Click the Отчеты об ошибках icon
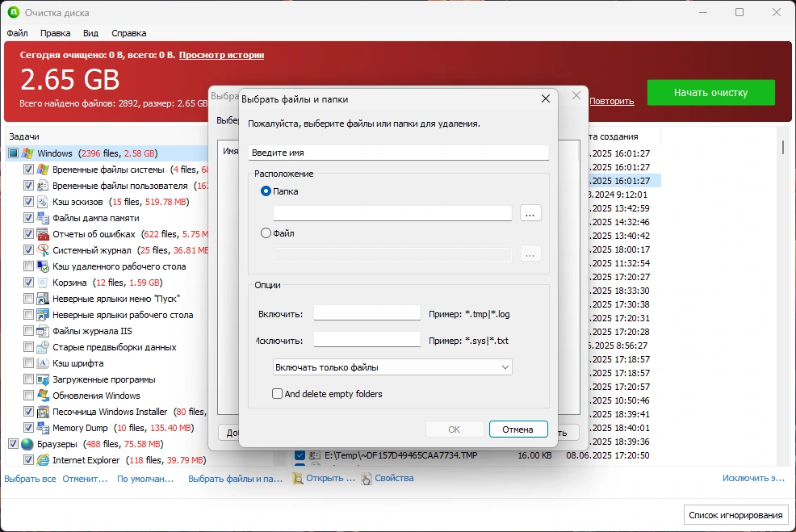 43,234
